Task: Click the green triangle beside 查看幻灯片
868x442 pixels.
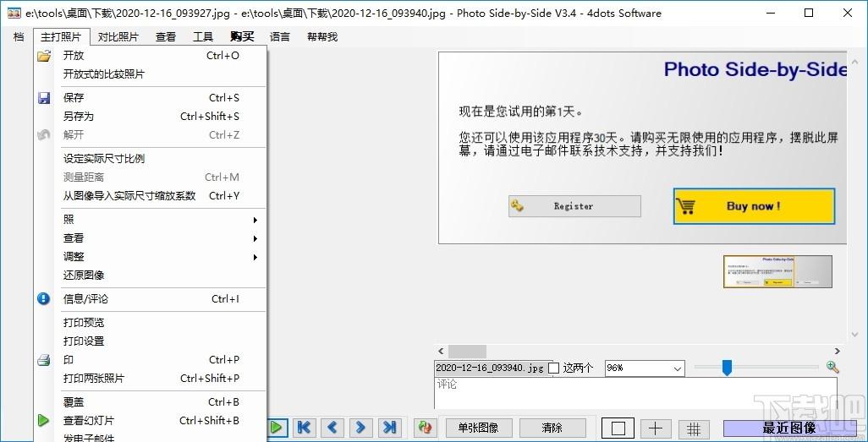Action: [44, 420]
